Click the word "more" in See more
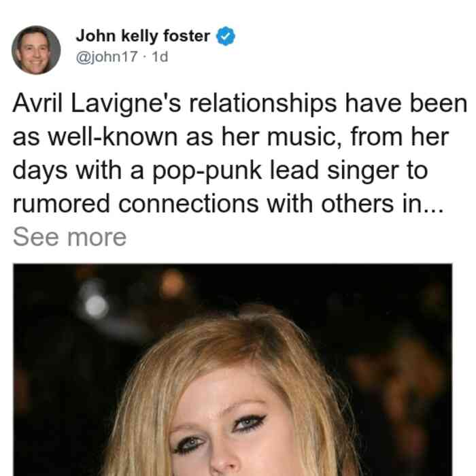Screen dimensions: 476x476 coord(97,238)
